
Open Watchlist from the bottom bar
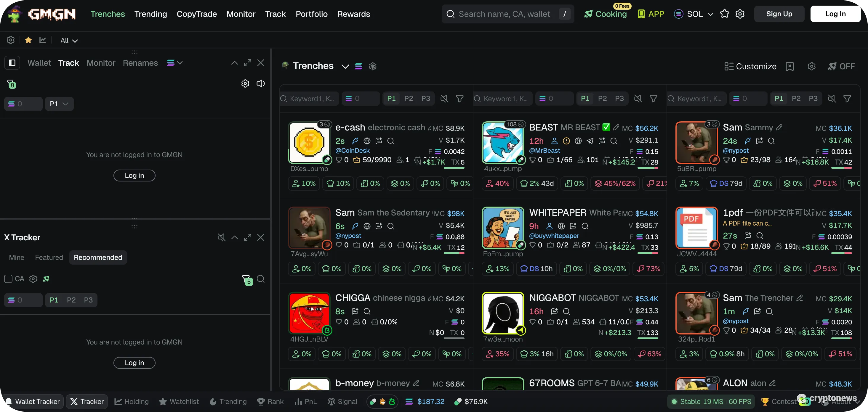179,401
